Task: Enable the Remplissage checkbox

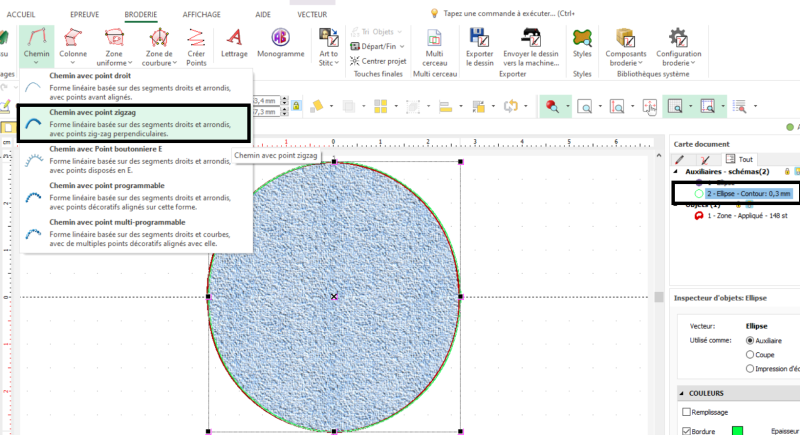Action: click(686, 411)
